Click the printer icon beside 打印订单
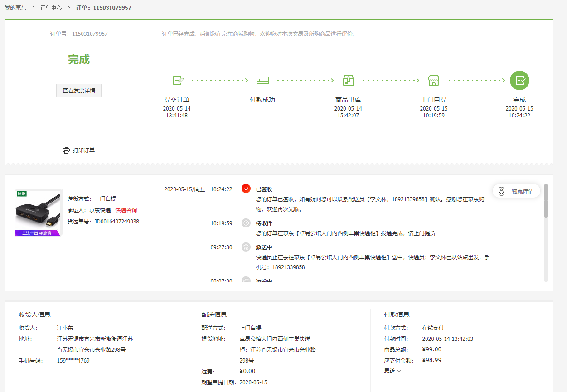The image size is (567, 392). point(66,150)
